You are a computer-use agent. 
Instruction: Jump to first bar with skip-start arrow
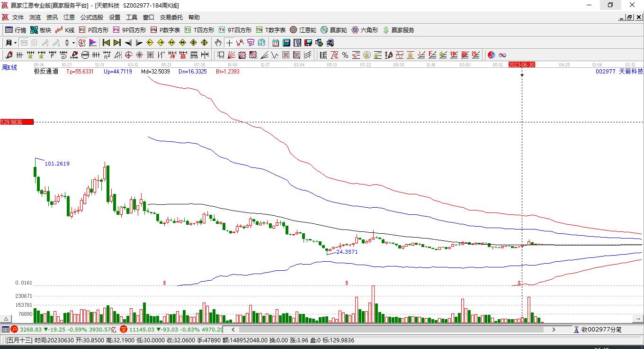(107, 43)
